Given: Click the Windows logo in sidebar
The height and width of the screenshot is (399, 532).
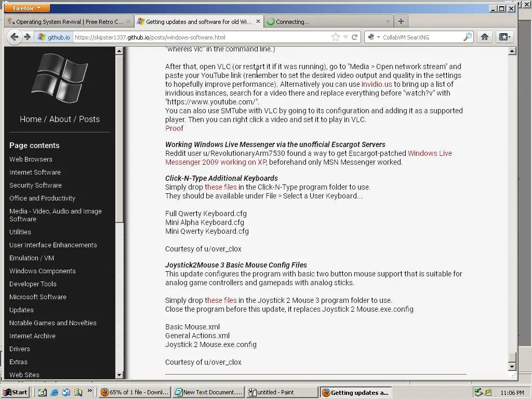Looking at the screenshot, I should point(60,78).
